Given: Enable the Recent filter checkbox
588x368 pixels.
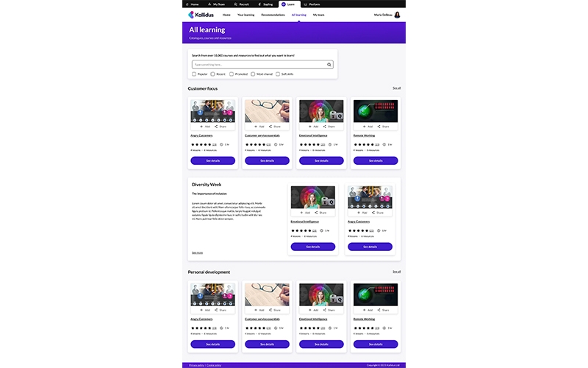Looking at the screenshot, I should coord(212,74).
